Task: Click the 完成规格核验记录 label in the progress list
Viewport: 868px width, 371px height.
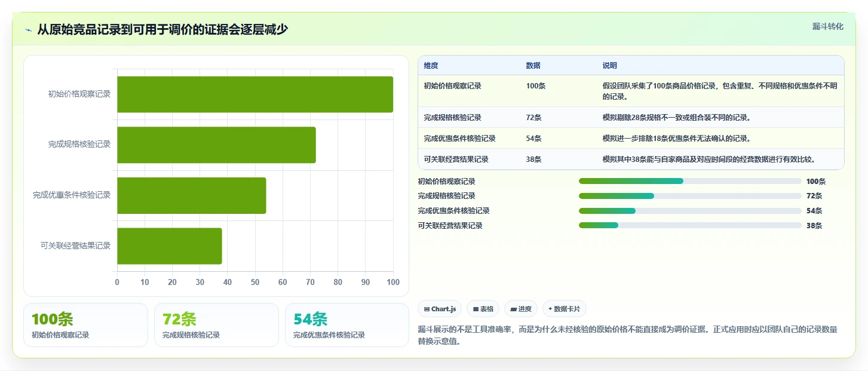Action: [447, 196]
